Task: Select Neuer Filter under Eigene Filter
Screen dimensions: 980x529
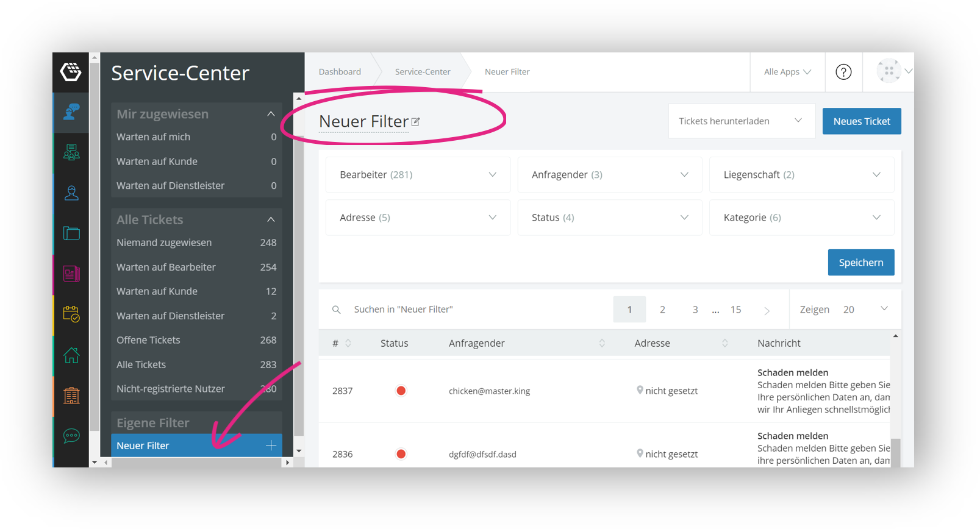Action: click(x=196, y=446)
